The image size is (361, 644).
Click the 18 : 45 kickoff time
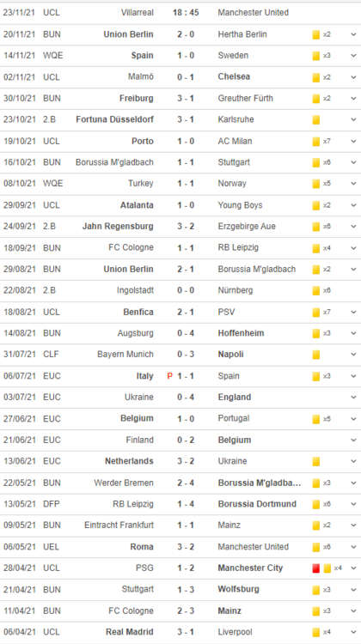coord(186,13)
